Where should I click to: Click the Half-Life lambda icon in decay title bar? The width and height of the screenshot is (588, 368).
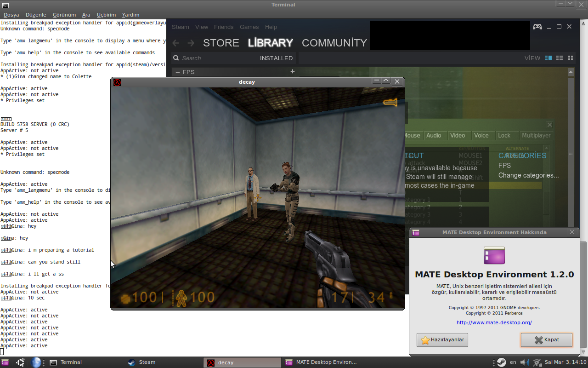point(117,82)
